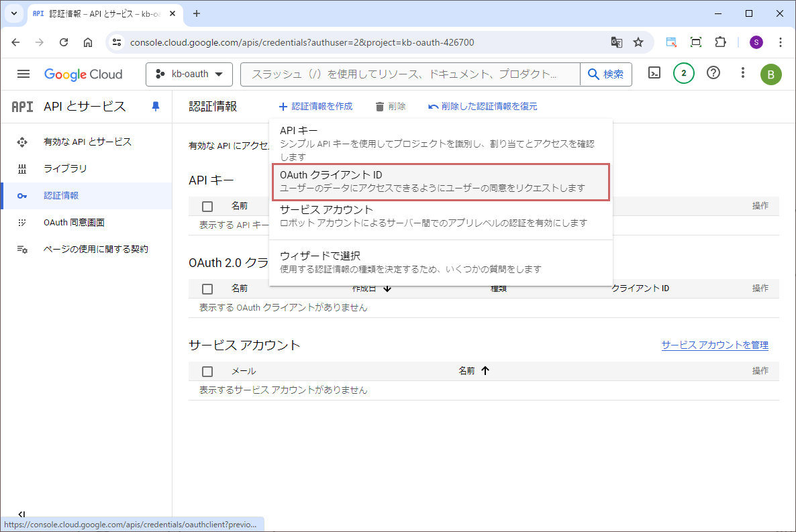Open the 認証情報を作成 dropdown button

315,107
